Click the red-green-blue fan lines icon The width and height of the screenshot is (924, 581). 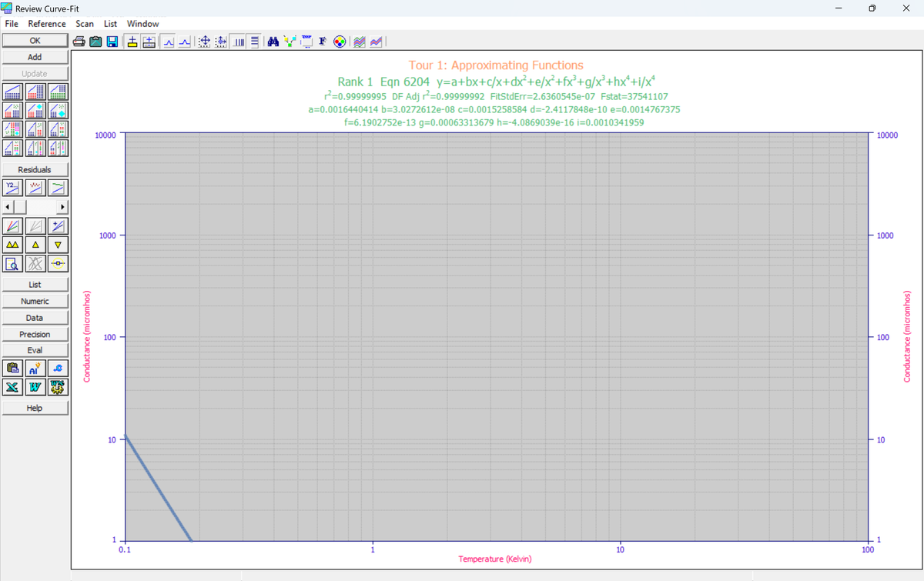click(x=12, y=225)
